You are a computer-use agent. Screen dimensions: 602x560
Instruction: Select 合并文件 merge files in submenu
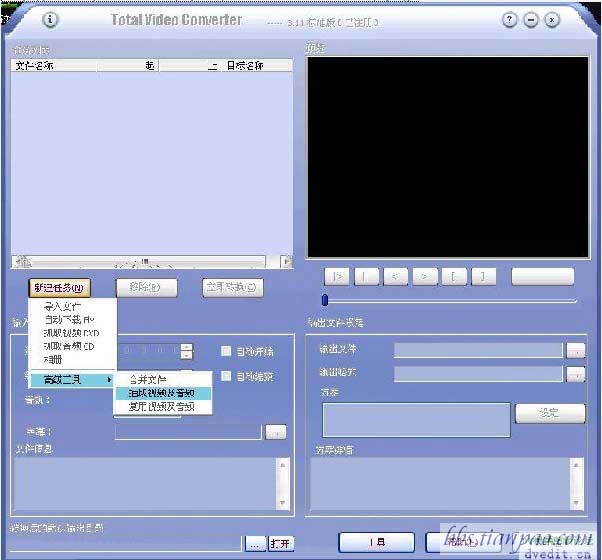(x=163, y=380)
